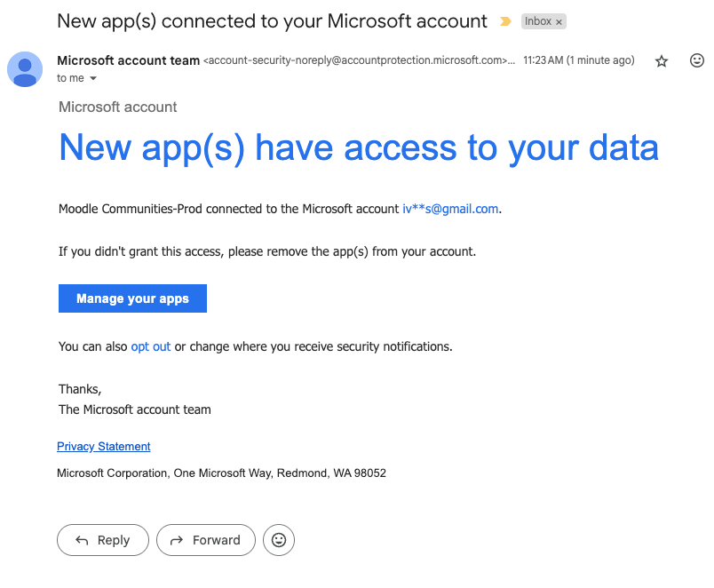Expand the 'to me' recipient details arrow
Screen dimensions: 714x588
point(93,78)
